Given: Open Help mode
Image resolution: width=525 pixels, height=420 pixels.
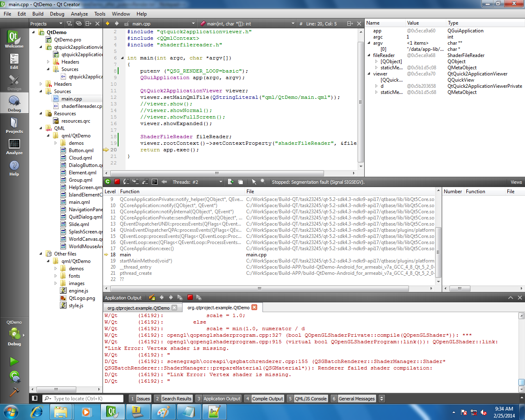Looking at the screenshot, I should click(14, 168).
